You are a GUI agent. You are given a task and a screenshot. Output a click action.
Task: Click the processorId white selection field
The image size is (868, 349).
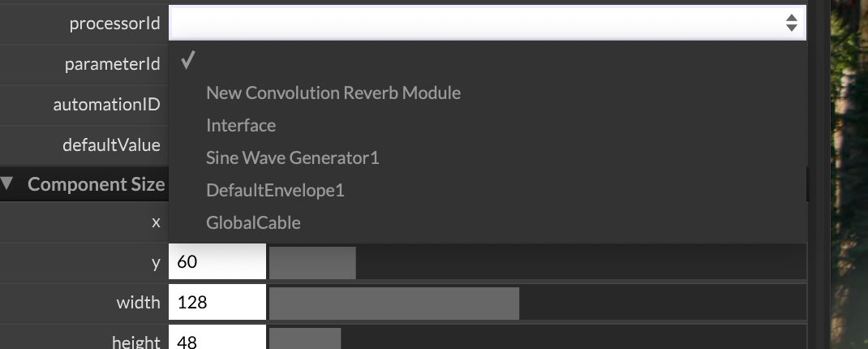click(x=488, y=23)
